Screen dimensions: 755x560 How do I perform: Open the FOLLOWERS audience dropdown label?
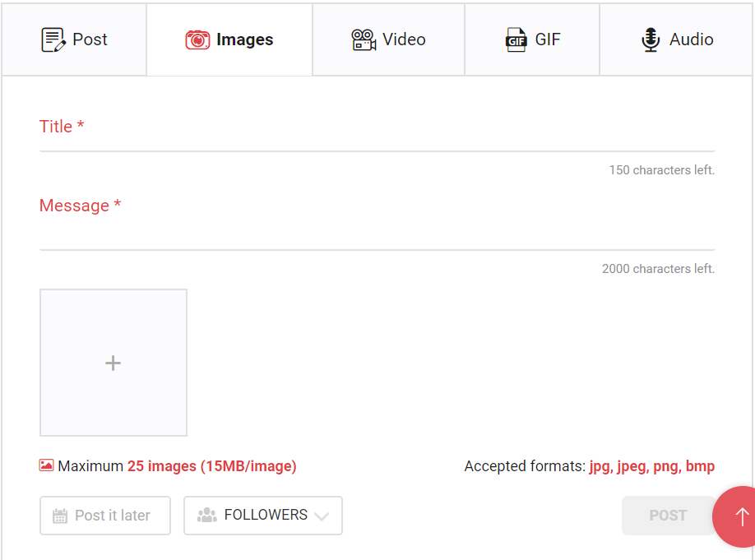coord(266,515)
